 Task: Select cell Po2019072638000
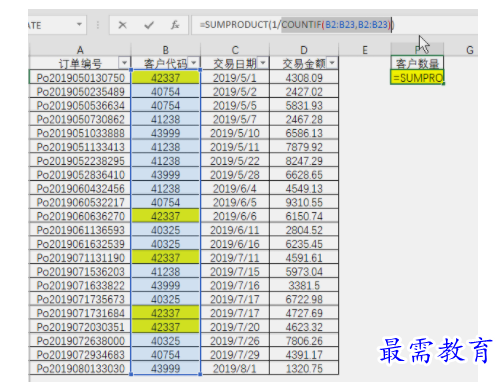click(80, 340)
